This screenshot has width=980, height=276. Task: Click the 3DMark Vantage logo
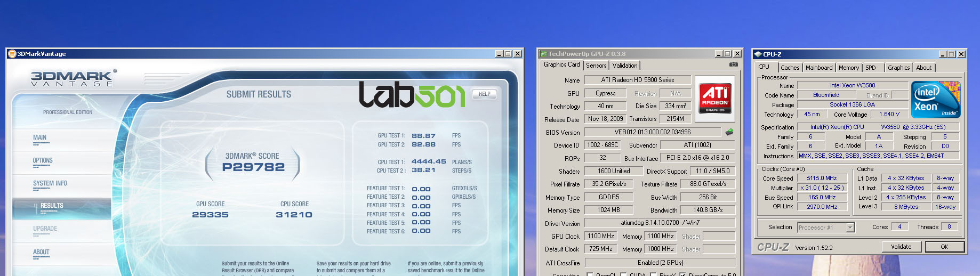(74, 78)
